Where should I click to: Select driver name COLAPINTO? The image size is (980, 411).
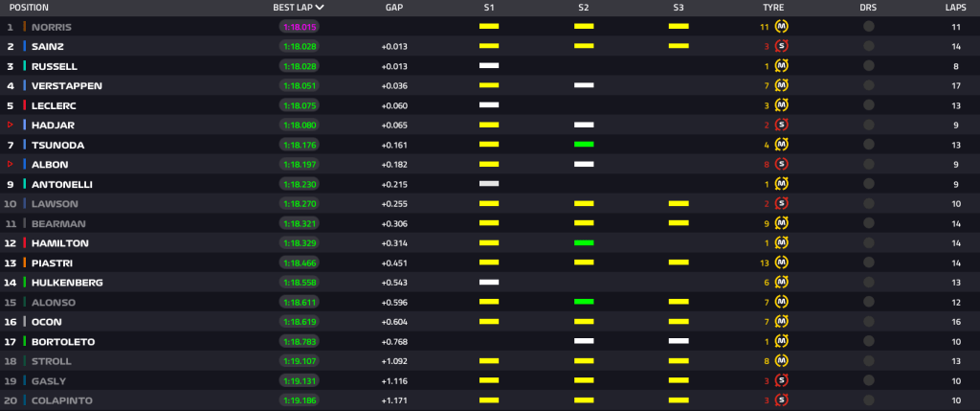(62, 401)
